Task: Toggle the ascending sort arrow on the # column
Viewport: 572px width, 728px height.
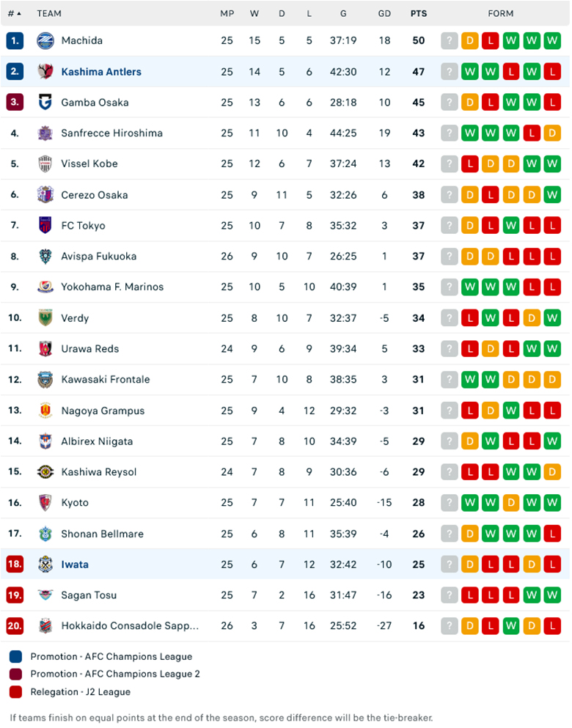Action: (18, 12)
